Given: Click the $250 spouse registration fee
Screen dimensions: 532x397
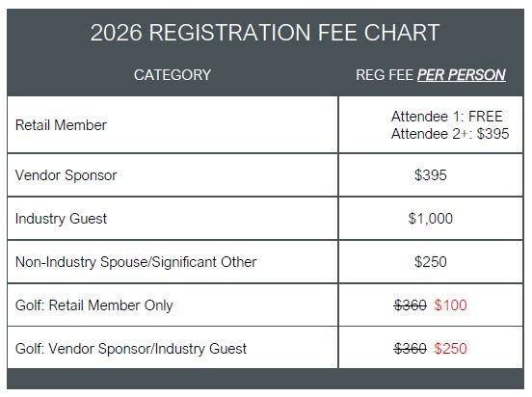Looking at the screenshot, I should coord(431,262).
